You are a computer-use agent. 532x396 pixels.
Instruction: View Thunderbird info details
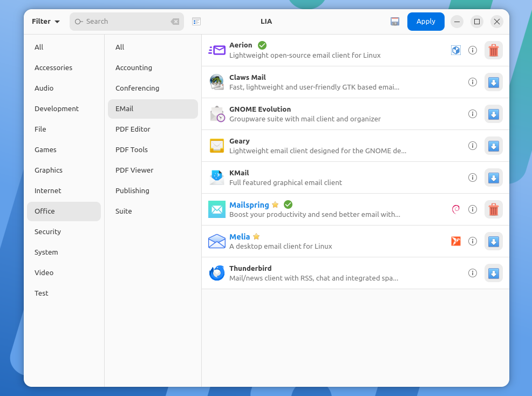click(x=472, y=273)
